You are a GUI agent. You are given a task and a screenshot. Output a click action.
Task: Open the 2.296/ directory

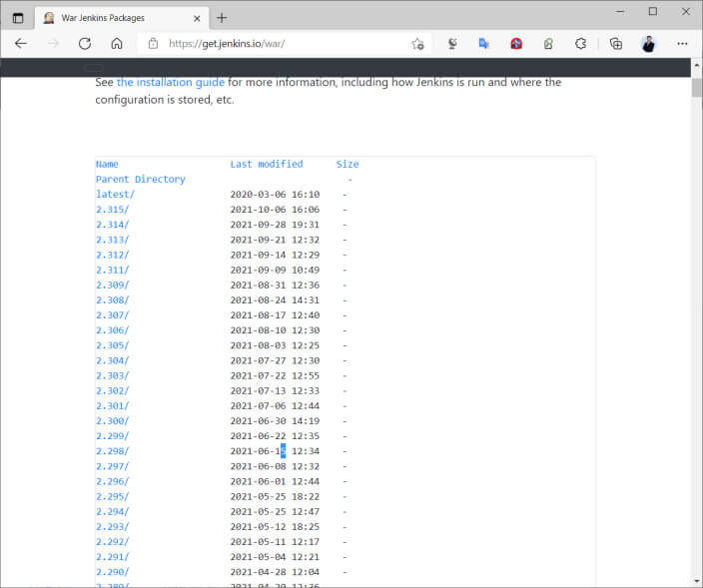112,482
